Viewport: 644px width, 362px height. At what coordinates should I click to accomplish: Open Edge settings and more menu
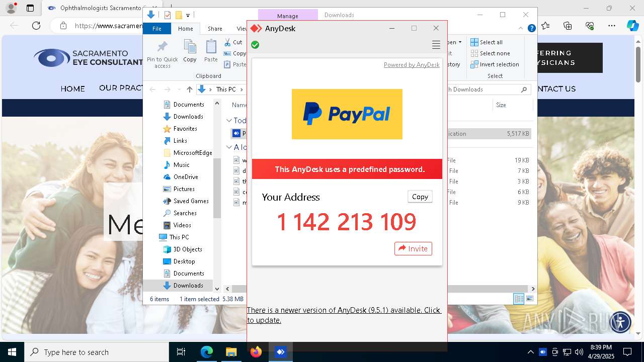pyautogui.click(x=612, y=26)
